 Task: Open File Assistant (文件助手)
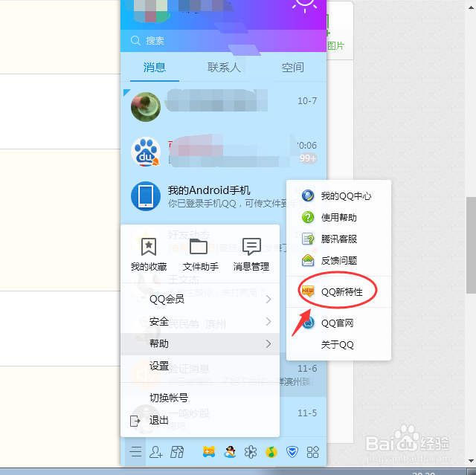(x=200, y=254)
